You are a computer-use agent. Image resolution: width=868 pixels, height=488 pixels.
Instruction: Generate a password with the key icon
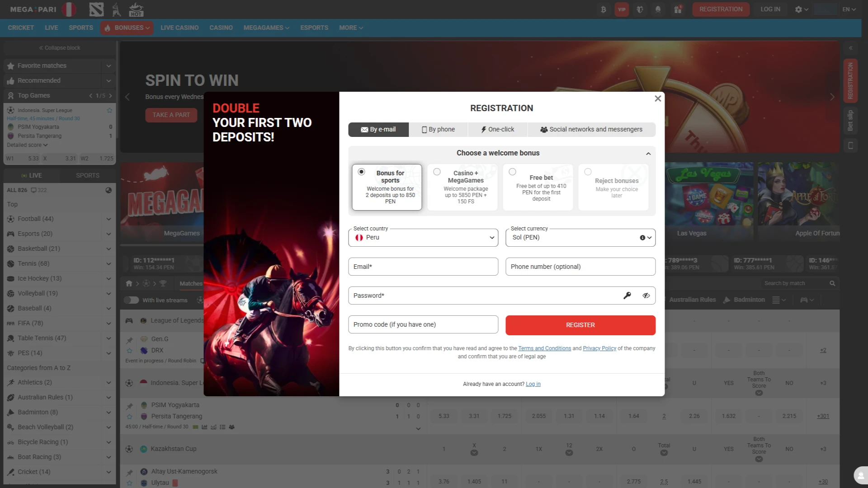(627, 296)
